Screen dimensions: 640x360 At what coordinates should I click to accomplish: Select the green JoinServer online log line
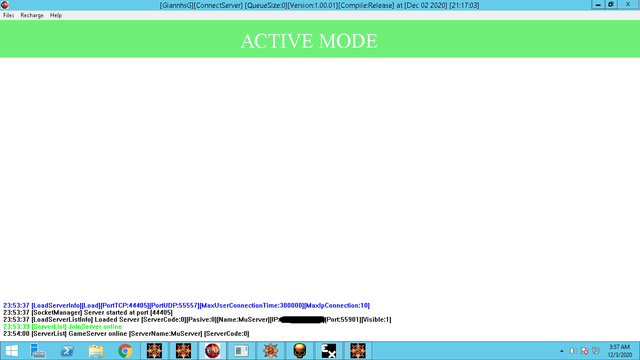coord(62,327)
